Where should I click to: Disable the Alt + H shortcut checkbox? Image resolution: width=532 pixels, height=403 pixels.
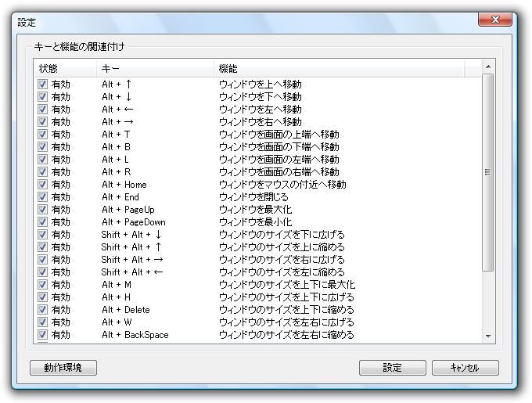pos(42,297)
